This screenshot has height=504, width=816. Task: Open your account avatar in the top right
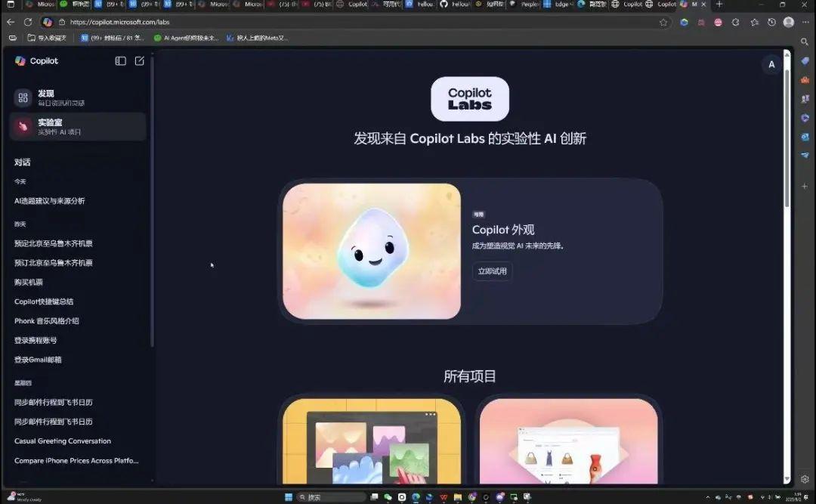771,65
